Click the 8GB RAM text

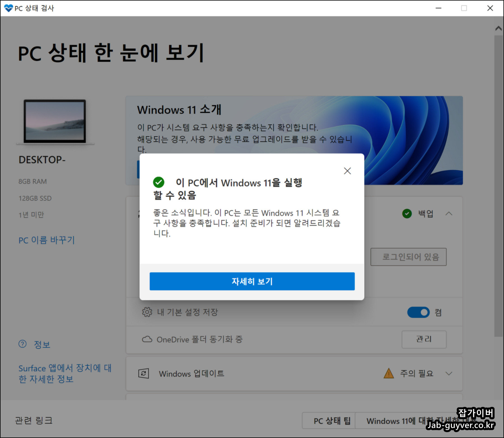pyautogui.click(x=32, y=182)
